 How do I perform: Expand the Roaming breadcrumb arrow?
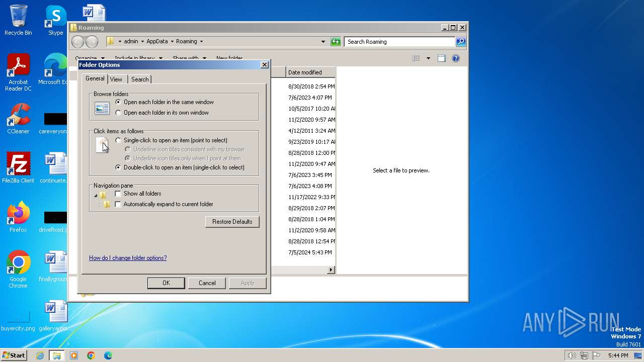click(201, 42)
